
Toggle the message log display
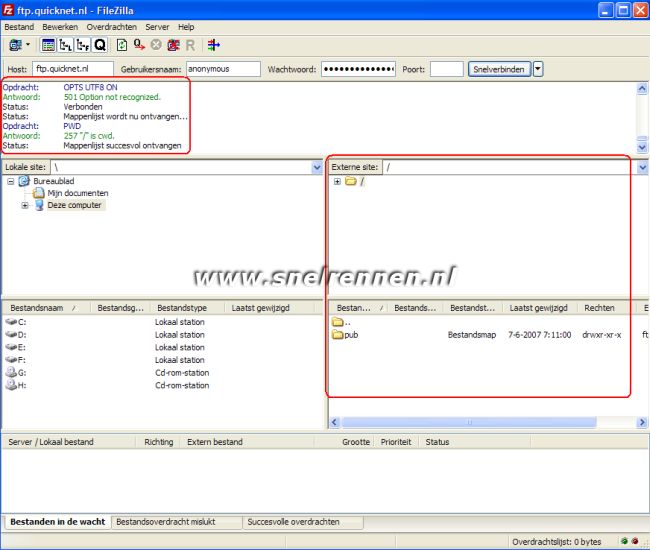(x=48, y=45)
